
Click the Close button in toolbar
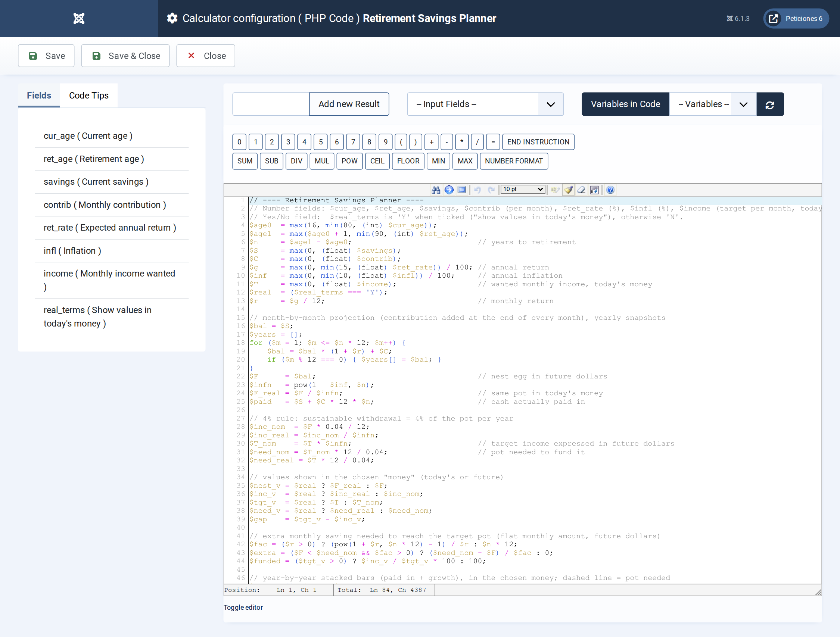click(x=205, y=56)
